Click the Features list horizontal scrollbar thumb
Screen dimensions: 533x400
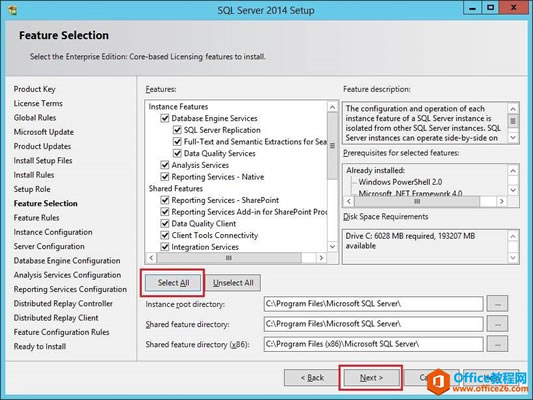[x=229, y=258]
